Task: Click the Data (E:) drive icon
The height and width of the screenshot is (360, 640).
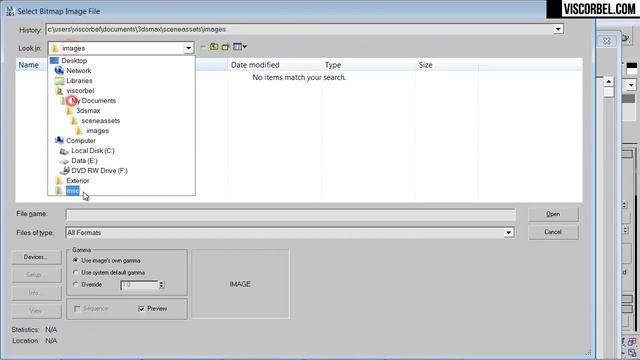Action: point(64,161)
